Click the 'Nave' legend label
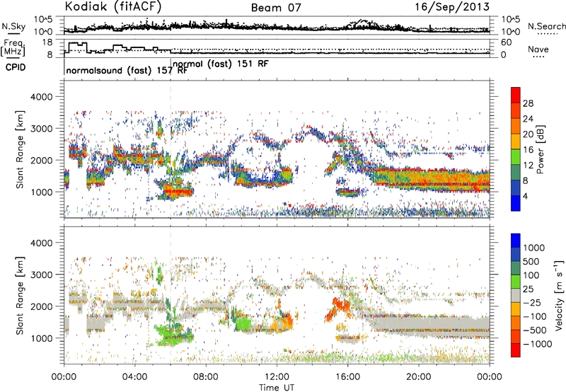The height and width of the screenshot is (392, 566). click(x=538, y=50)
